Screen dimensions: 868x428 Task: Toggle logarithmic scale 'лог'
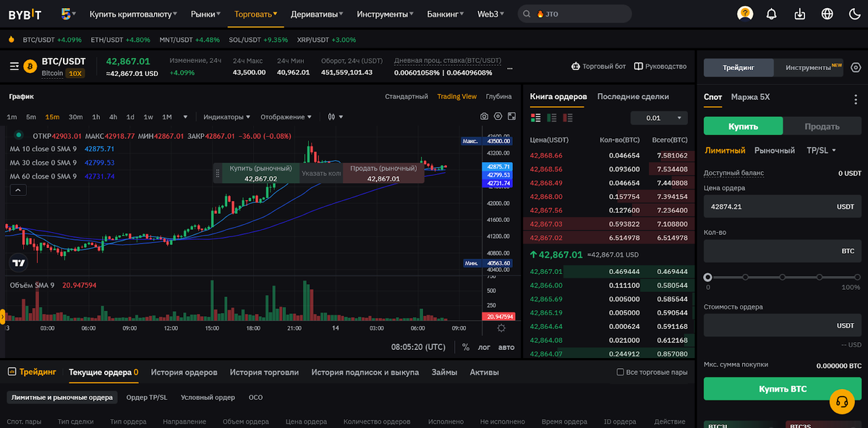tap(484, 347)
